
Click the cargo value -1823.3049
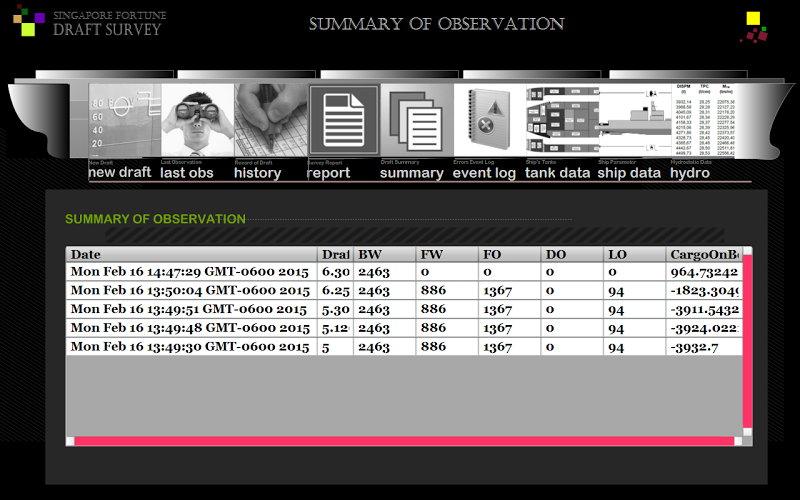coord(705,291)
